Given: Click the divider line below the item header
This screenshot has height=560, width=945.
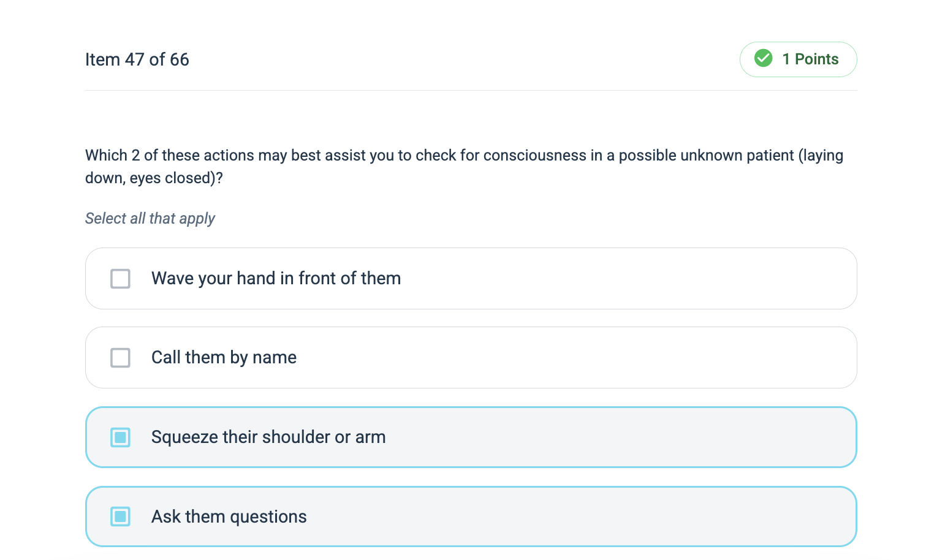Looking at the screenshot, I should point(471,90).
